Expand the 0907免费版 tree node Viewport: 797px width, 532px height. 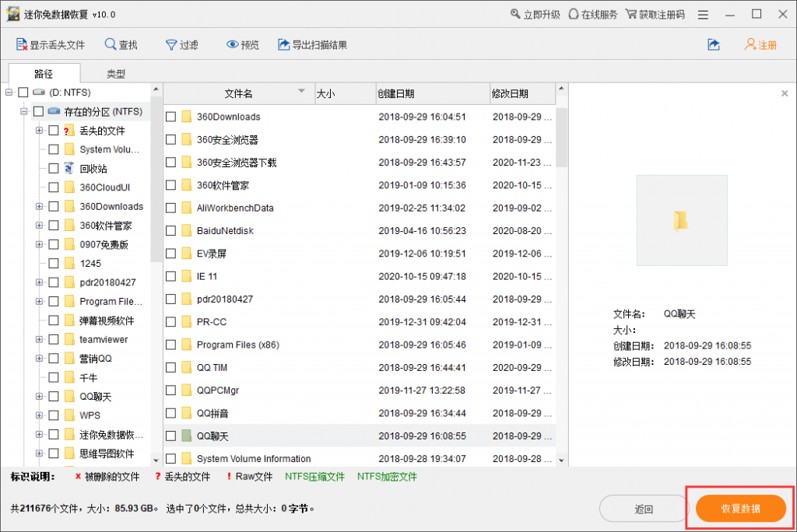[39, 244]
